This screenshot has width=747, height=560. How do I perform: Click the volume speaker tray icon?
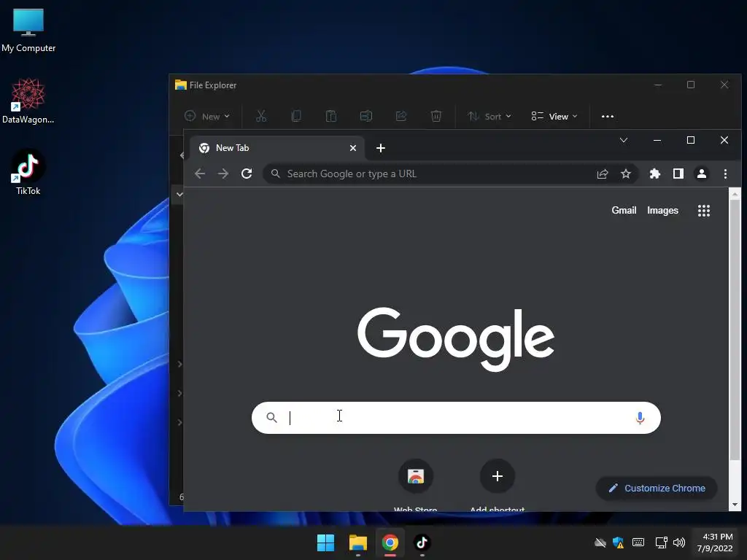[x=679, y=542]
